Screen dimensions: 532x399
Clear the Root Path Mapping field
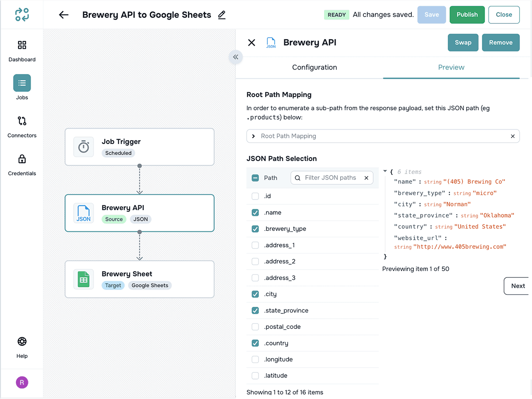(512, 136)
